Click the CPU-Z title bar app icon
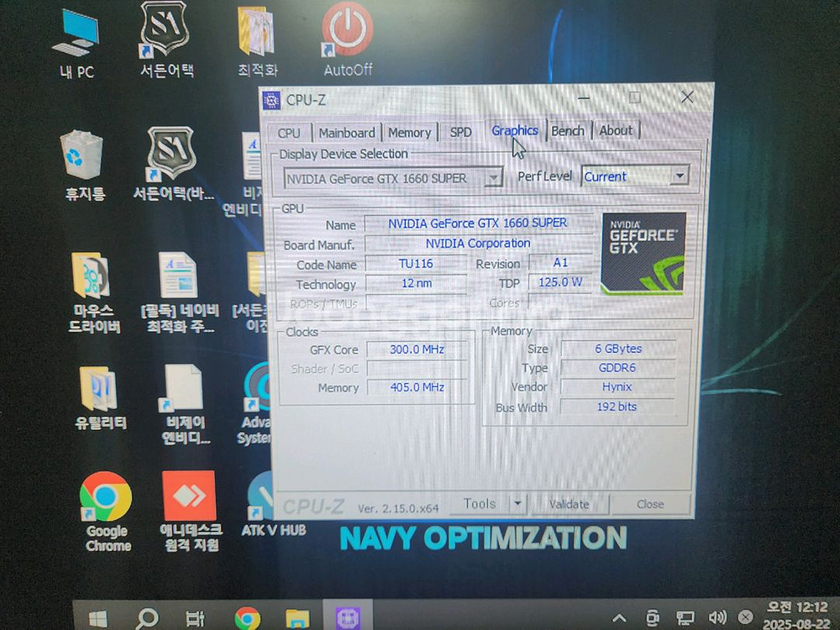840x630 pixels. click(x=271, y=100)
